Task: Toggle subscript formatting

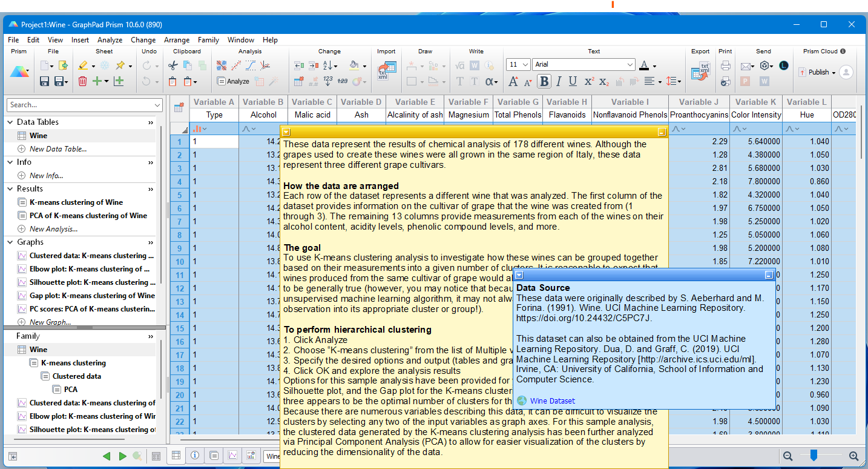Action: (x=603, y=81)
